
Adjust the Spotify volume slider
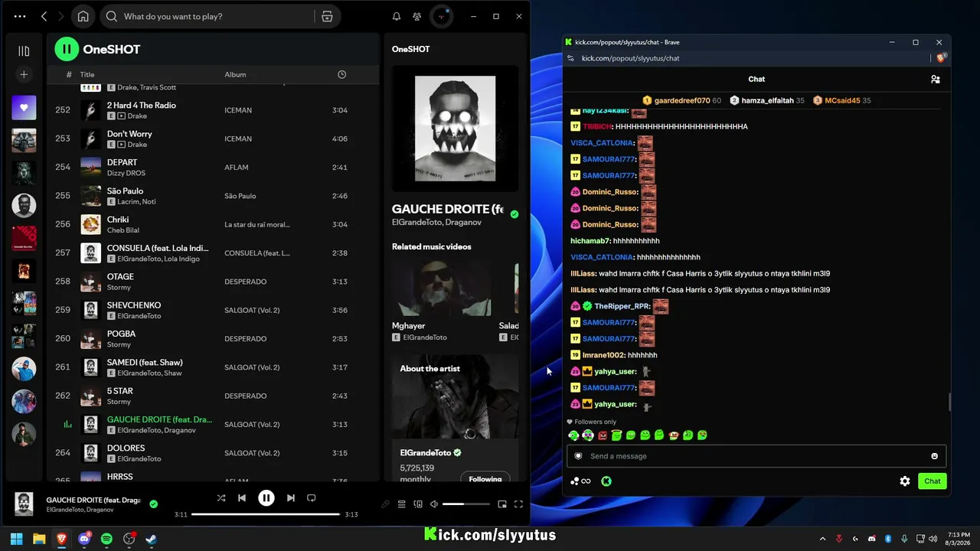pyautogui.click(x=465, y=504)
